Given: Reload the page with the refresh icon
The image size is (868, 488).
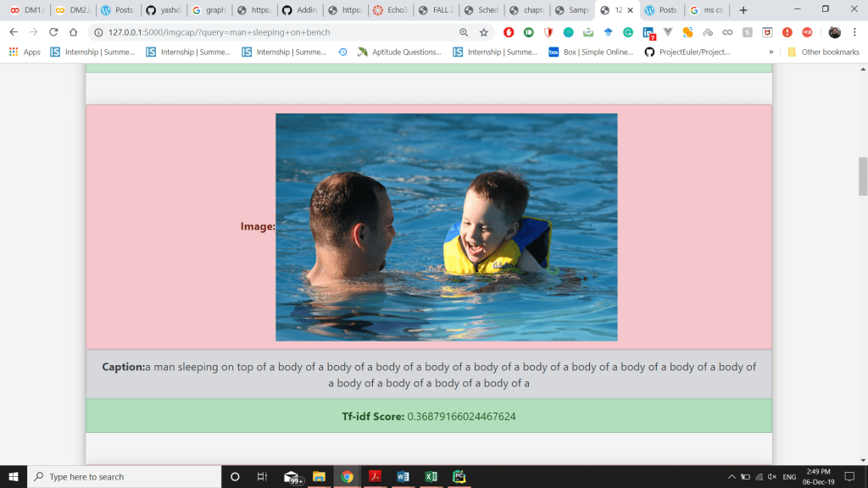Looking at the screenshot, I should (53, 32).
